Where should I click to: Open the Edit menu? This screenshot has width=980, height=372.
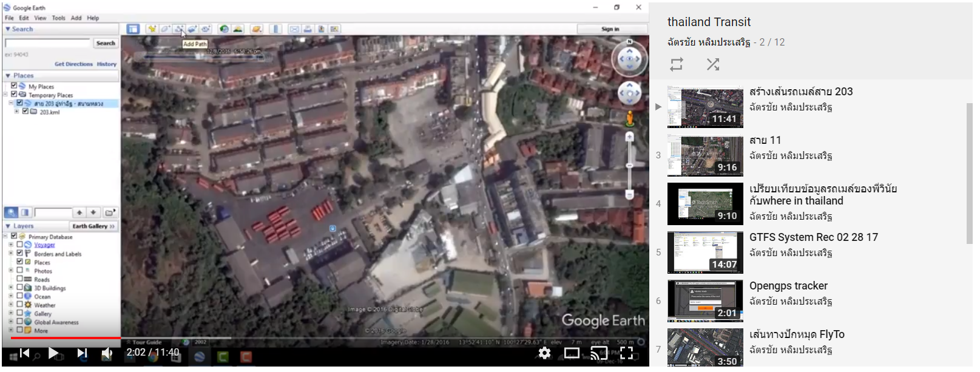(x=24, y=18)
